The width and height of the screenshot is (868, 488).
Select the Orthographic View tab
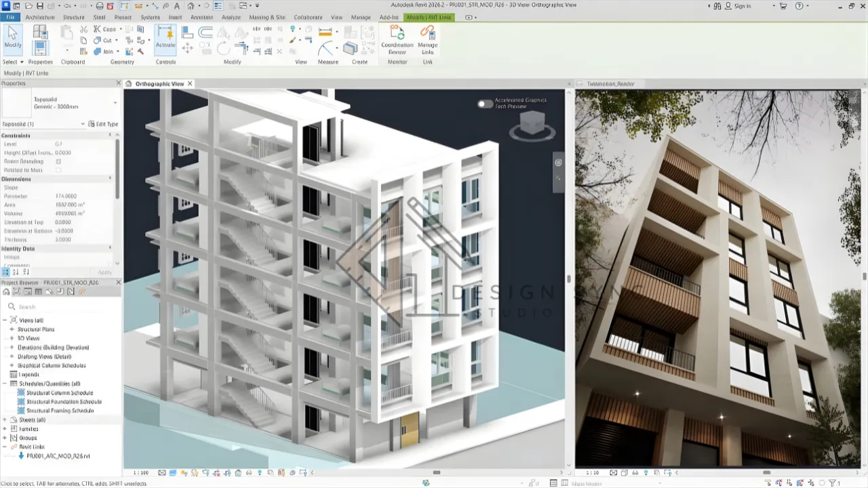[159, 84]
